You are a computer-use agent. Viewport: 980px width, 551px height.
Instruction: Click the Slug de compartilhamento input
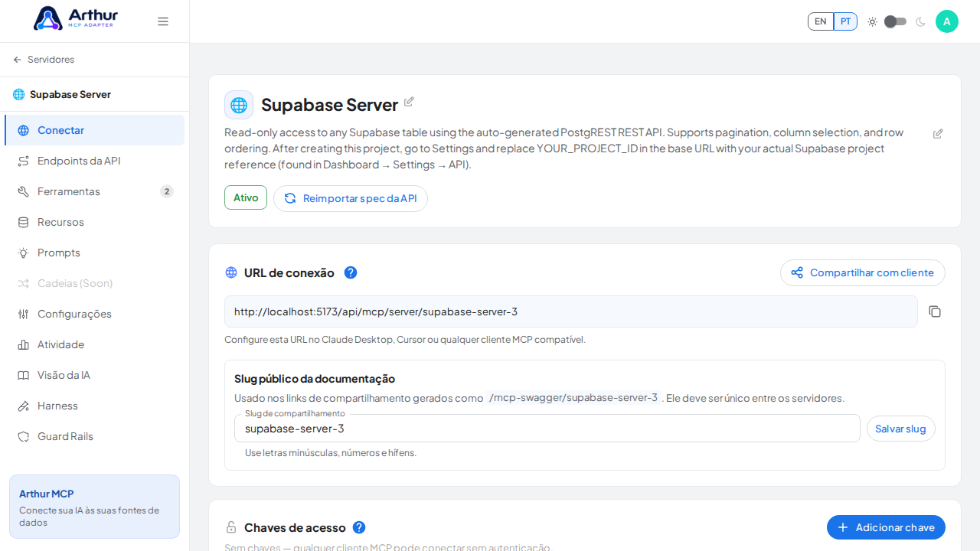point(547,429)
